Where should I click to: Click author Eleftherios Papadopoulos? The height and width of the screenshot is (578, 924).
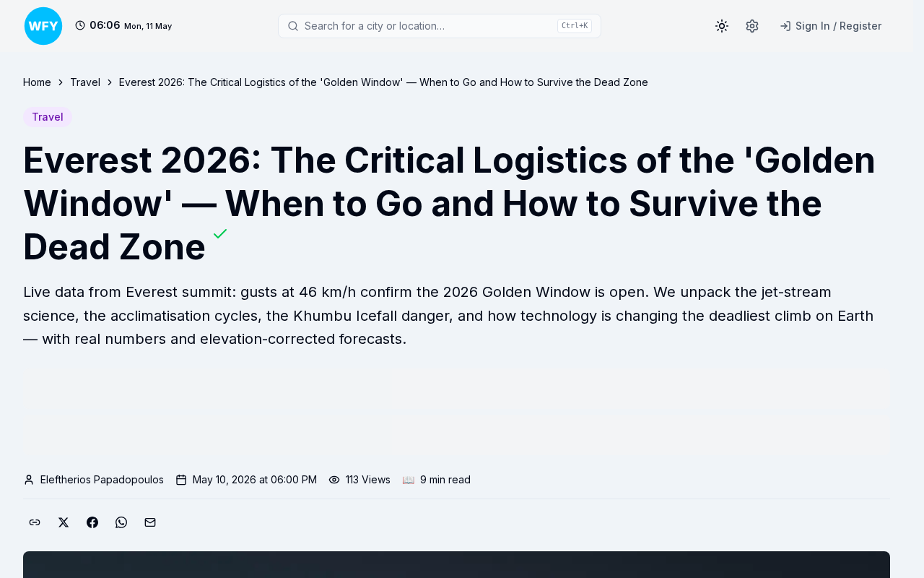tap(102, 480)
